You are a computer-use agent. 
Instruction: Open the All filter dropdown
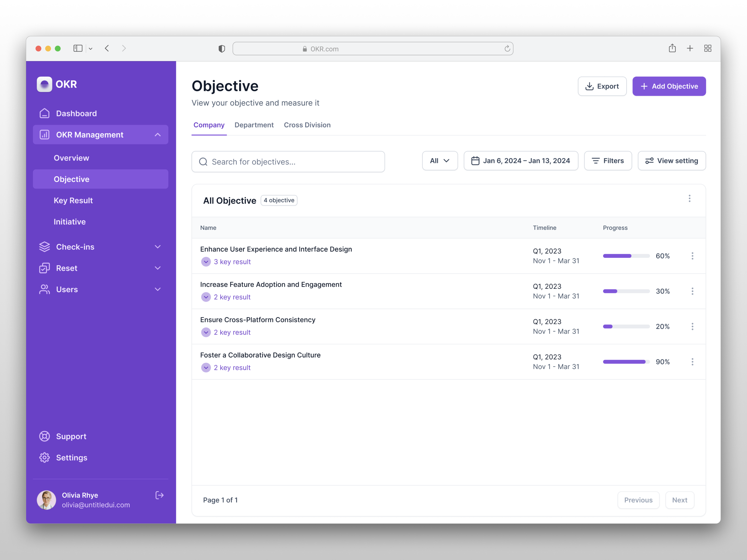coord(439,161)
